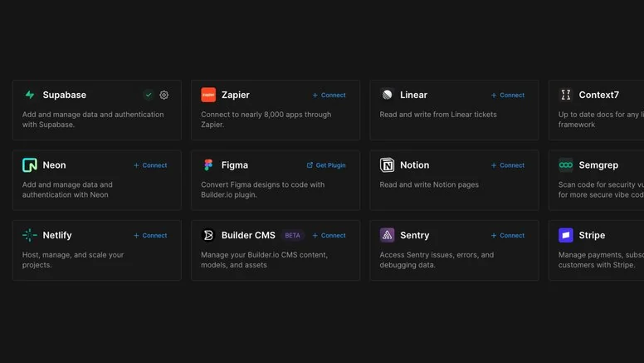Click the Linear logo icon
Screen dimensions: 644x363
(387, 95)
